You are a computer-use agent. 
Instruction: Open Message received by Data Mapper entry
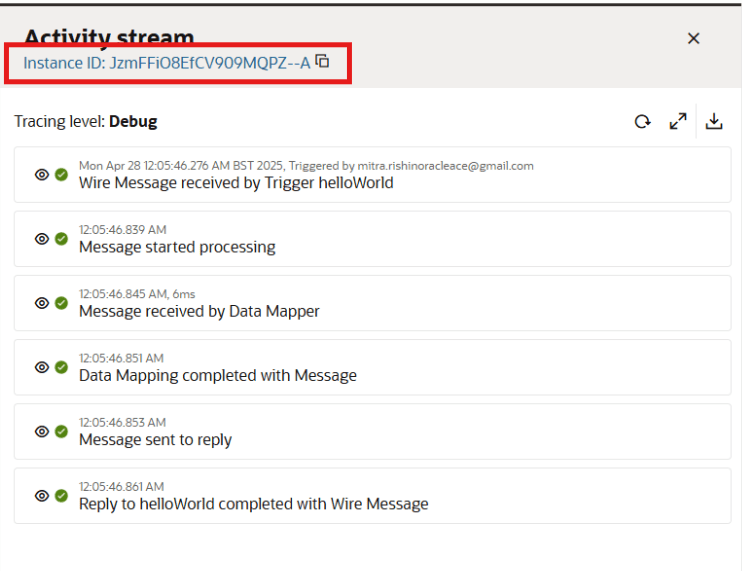pos(199,311)
